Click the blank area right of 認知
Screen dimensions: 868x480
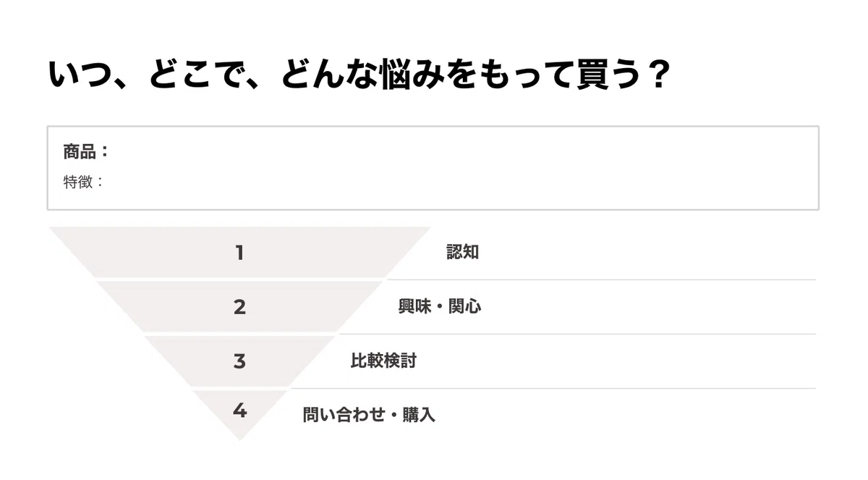click(647, 253)
